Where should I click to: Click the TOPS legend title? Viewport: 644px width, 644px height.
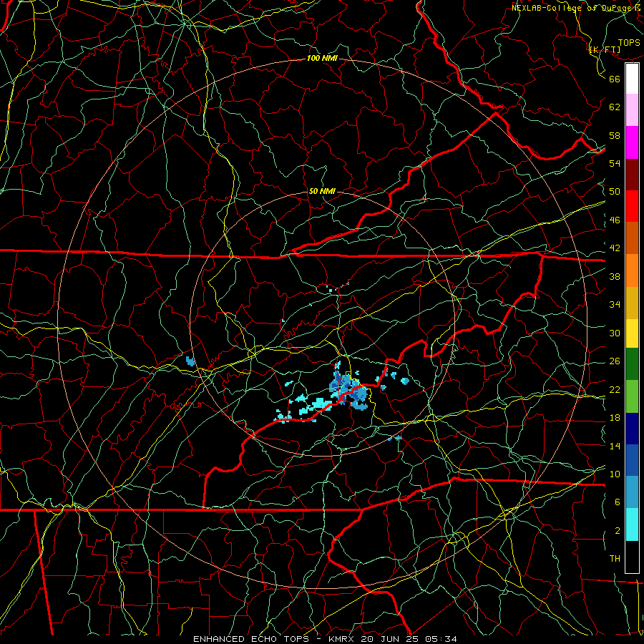(x=629, y=43)
